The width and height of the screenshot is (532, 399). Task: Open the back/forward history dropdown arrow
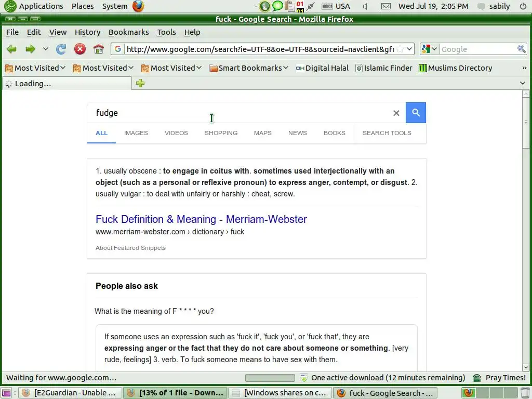pos(46,49)
